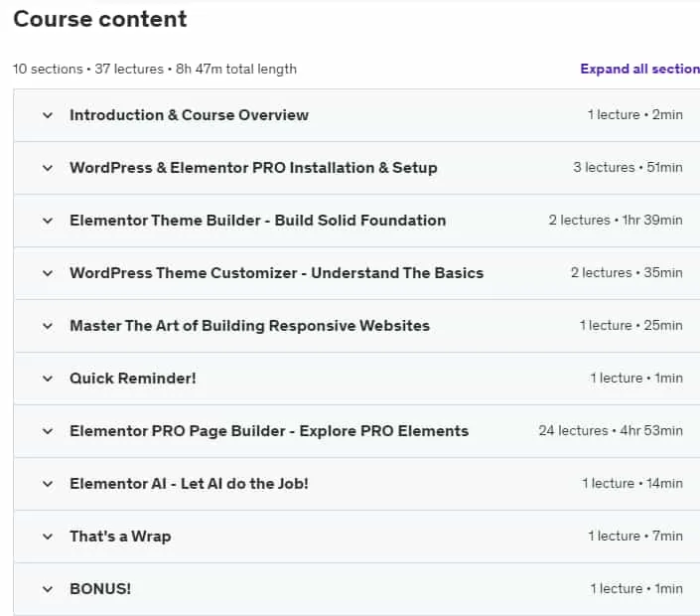Expand chevron for WordPress & Elementor PRO Installation

click(48, 168)
